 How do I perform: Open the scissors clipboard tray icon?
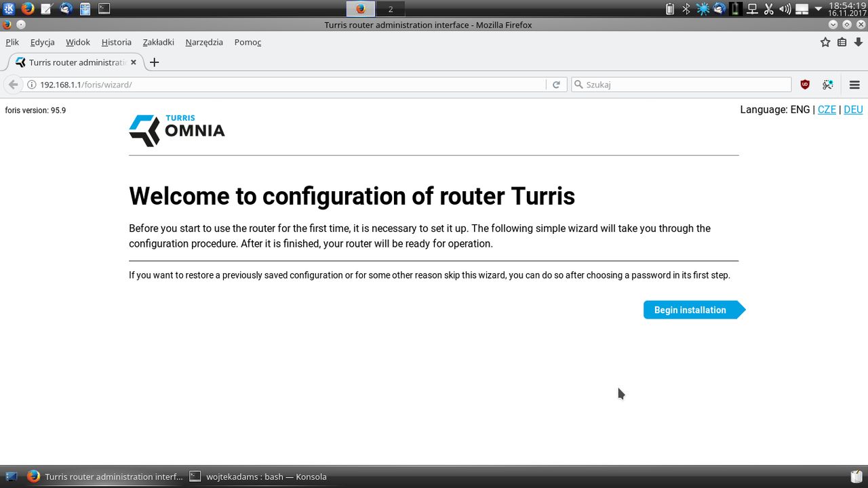coord(768,9)
